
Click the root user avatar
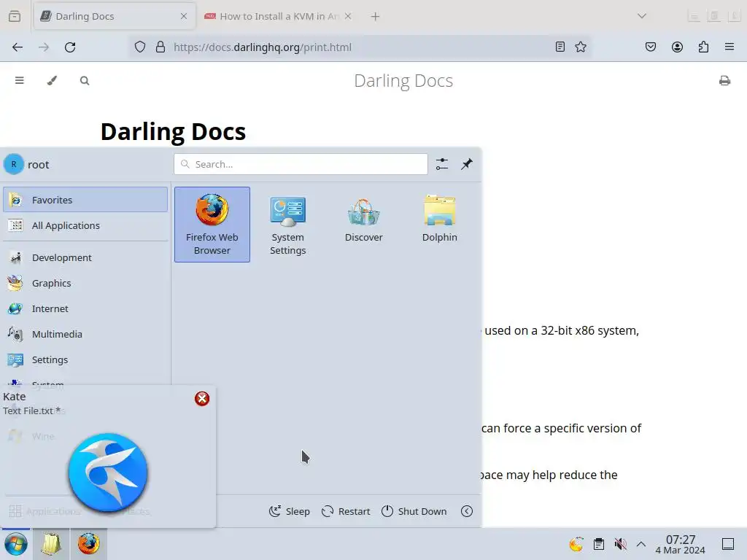pyautogui.click(x=14, y=164)
